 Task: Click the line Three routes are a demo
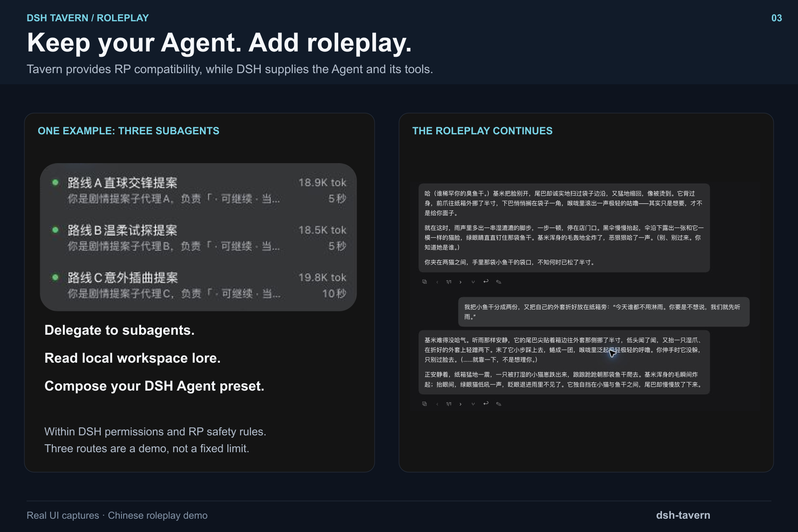[147, 449]
